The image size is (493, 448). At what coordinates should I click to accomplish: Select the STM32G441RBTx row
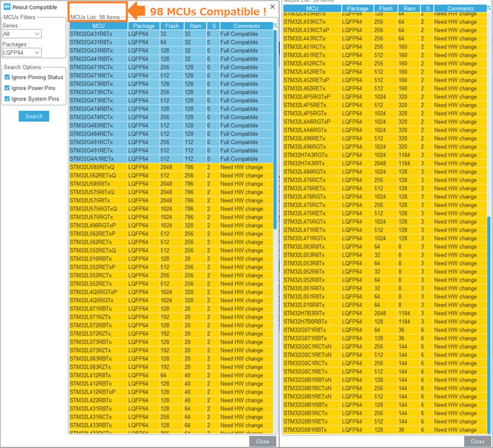[x=171, y=59]
